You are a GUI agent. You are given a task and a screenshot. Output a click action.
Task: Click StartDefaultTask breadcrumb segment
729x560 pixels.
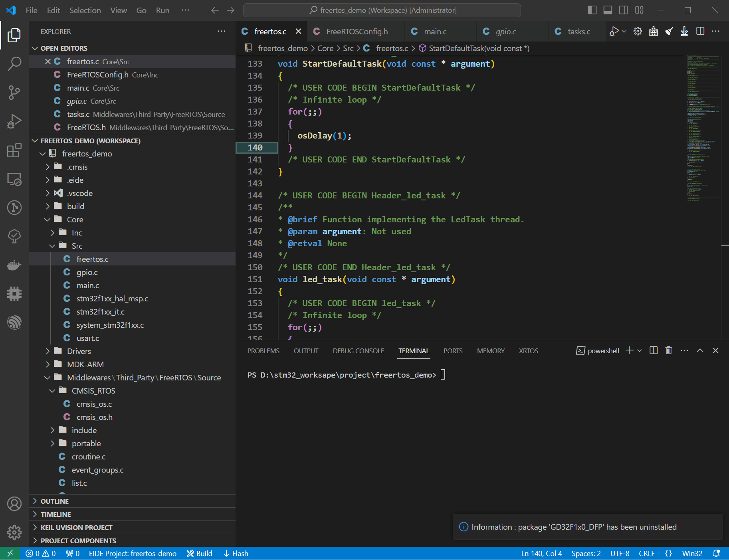point(474,48)
